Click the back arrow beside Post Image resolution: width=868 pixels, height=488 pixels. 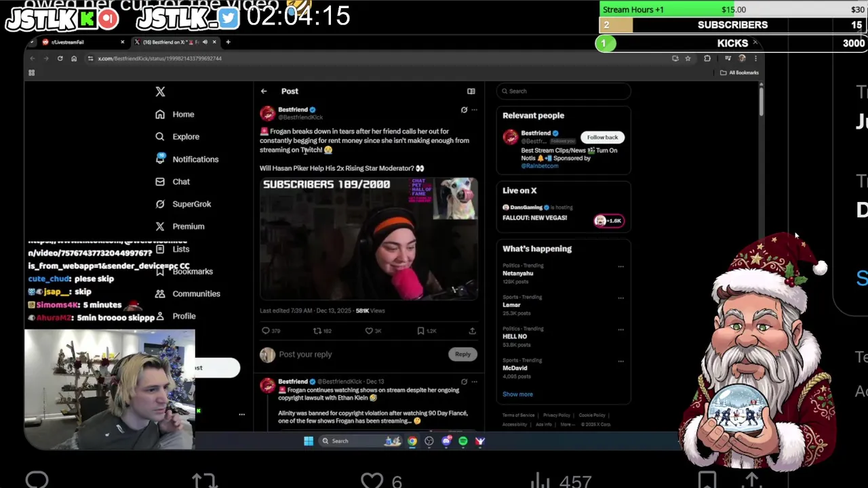pyautogui.click(x=264, y=91)
